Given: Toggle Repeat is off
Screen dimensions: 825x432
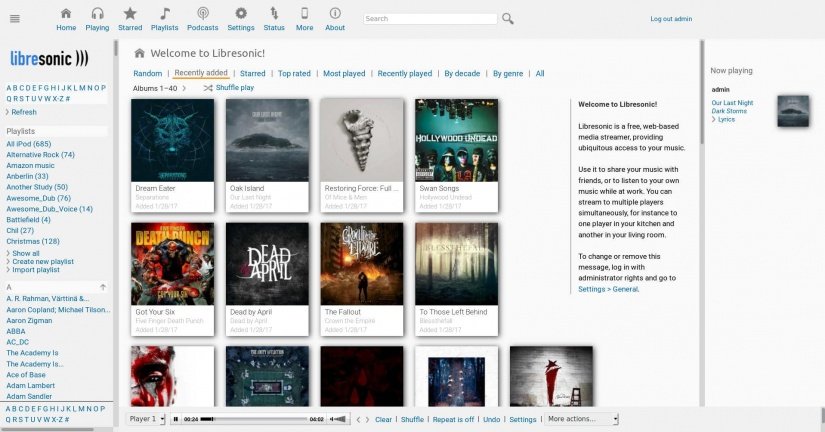Looking at the screenshot, I should (x=453, y=419).
